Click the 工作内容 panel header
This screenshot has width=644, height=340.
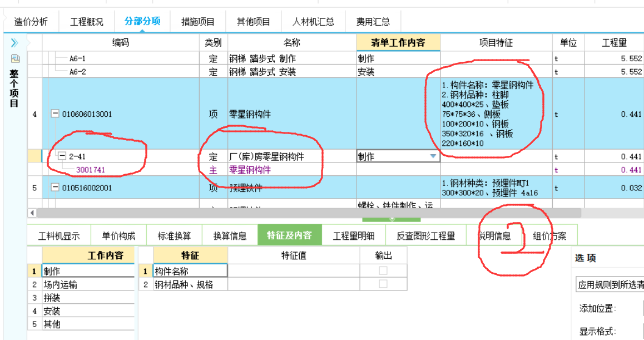coord(88,255)
